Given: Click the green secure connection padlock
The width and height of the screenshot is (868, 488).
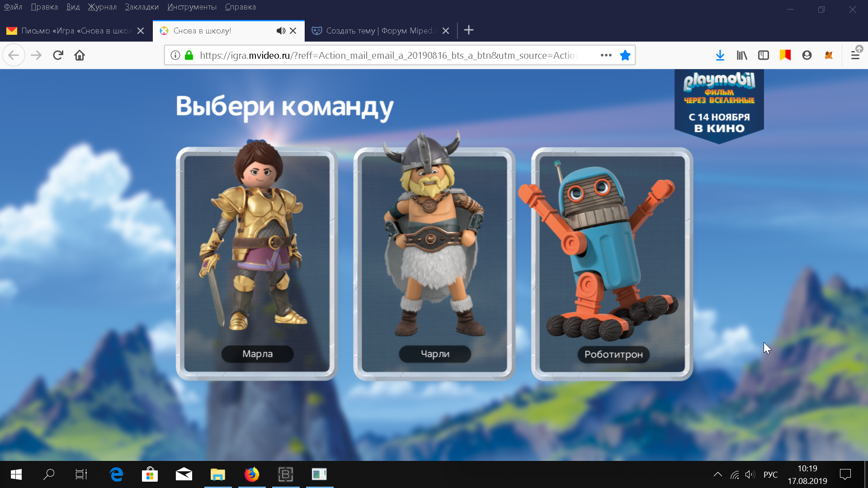Looking at the screenshot, I should pos(189,55).
